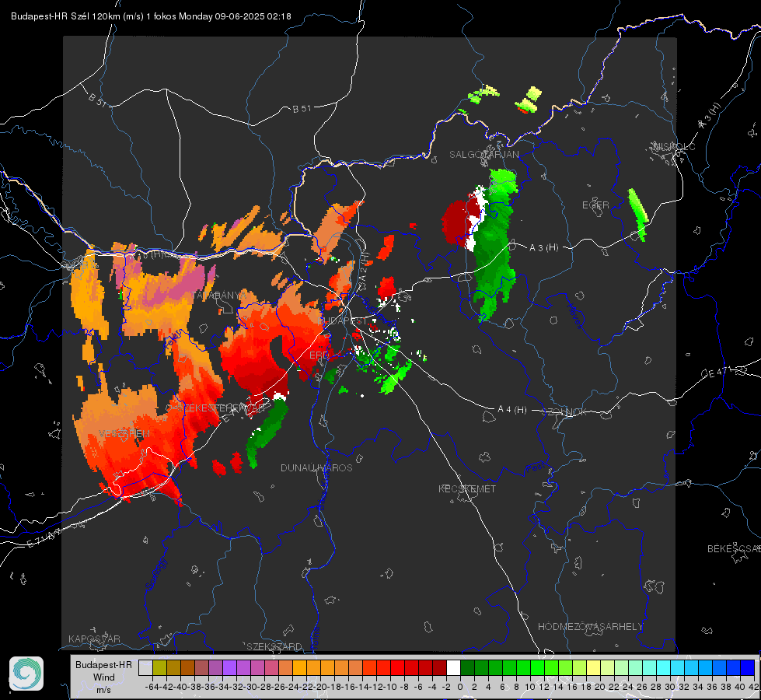Click the 'A 4 (H)' road label
The image size is (761, 700).
coord(512,410)
